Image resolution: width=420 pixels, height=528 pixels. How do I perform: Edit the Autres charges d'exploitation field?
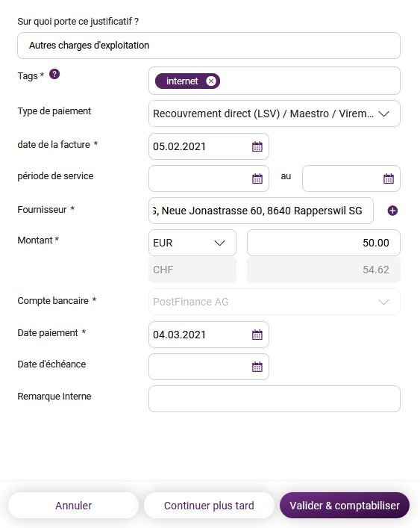click(209, 46)
